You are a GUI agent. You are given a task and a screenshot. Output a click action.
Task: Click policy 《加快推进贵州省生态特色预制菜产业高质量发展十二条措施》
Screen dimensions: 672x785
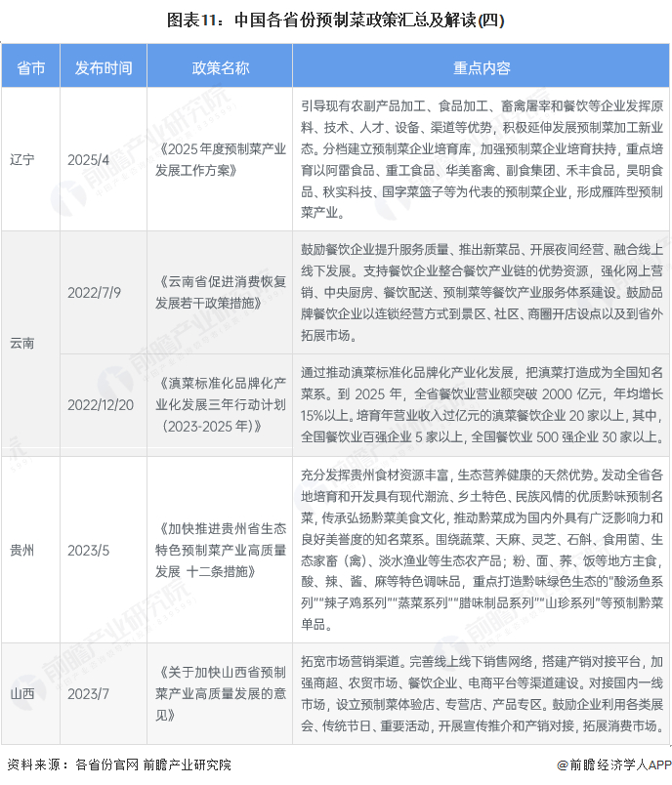point(221,551)
